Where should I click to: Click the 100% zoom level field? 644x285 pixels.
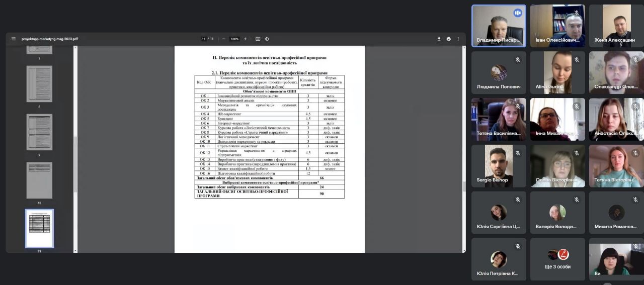[234, 39]
